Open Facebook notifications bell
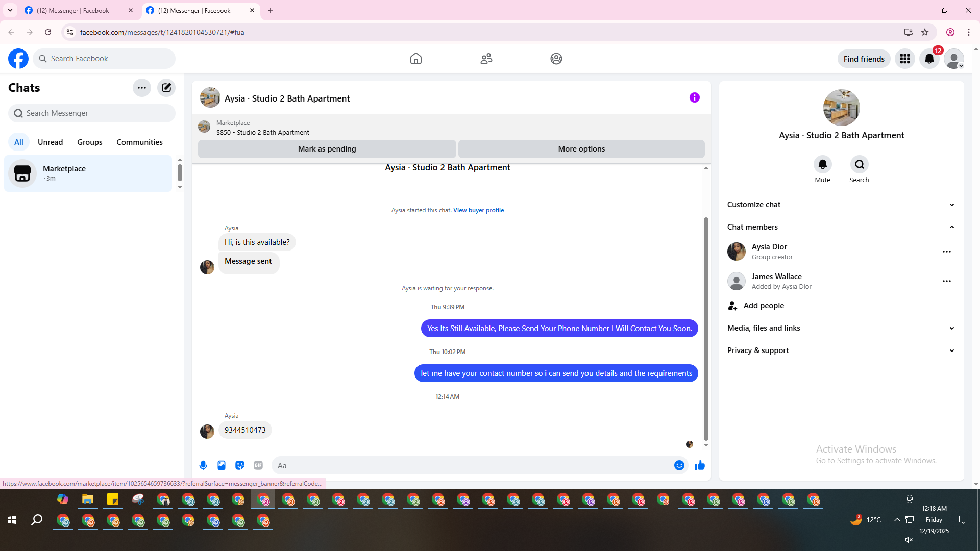980x551 pixels. (x=929, y=59)
